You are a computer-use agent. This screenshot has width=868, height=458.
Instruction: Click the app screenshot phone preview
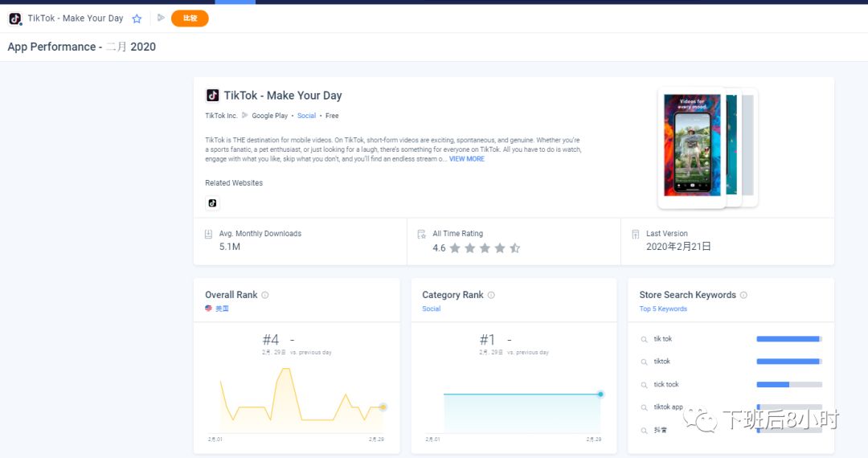(691, 147)
